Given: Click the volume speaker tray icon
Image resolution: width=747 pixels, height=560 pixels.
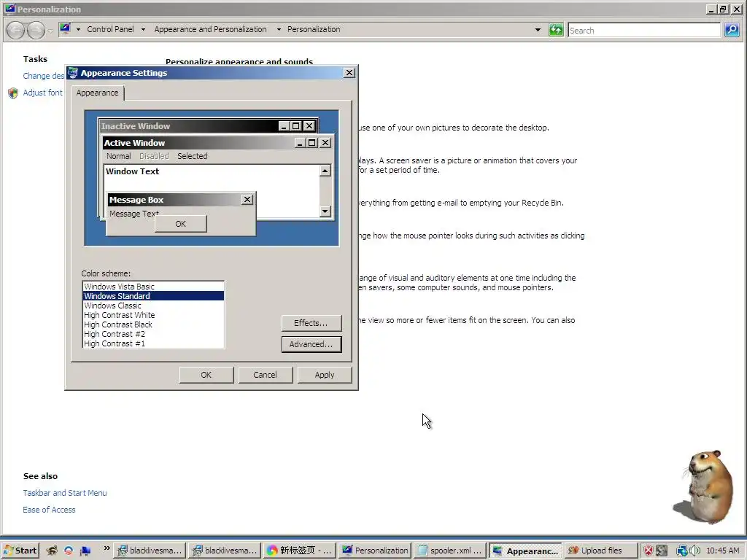Looking at the screenshot, I should 694,551.
